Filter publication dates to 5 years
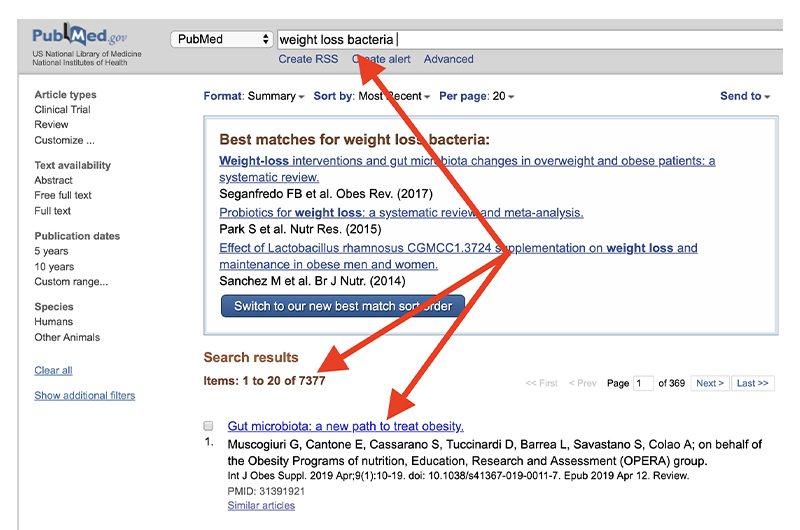The width and height of the screenshot is (800, 530). 51,252
